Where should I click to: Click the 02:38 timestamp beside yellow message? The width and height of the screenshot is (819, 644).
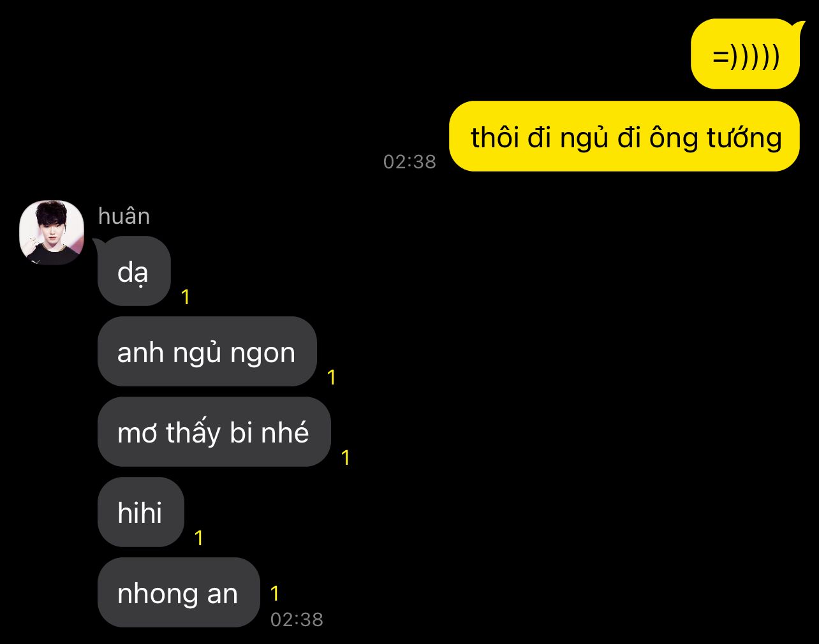[x=409, y=162]
